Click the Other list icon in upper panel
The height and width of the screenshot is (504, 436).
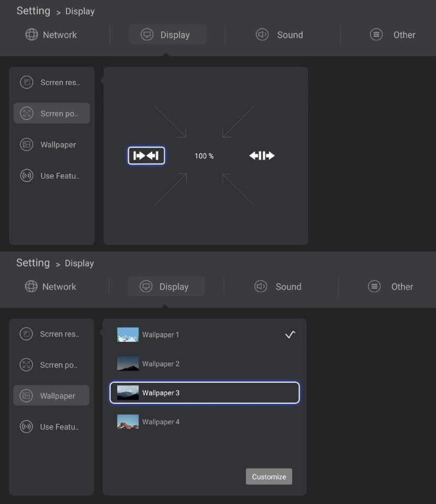[376, 35]
